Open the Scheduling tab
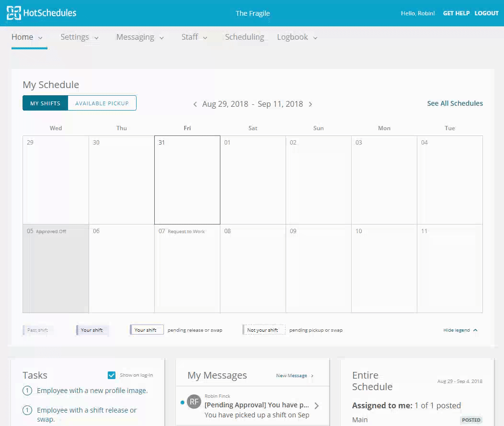The width and height of the screenshot is (504, 426). click(244, 37)
